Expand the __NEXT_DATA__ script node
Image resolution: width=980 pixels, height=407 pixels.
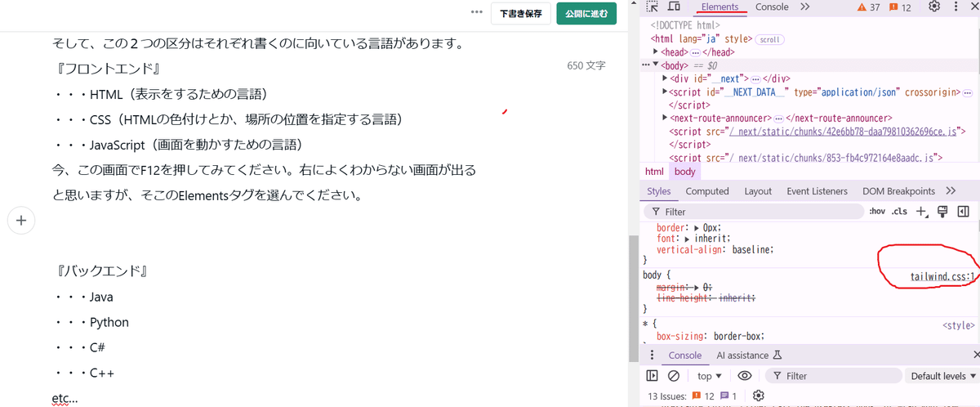pyautogui.click(x=666, y=92)
